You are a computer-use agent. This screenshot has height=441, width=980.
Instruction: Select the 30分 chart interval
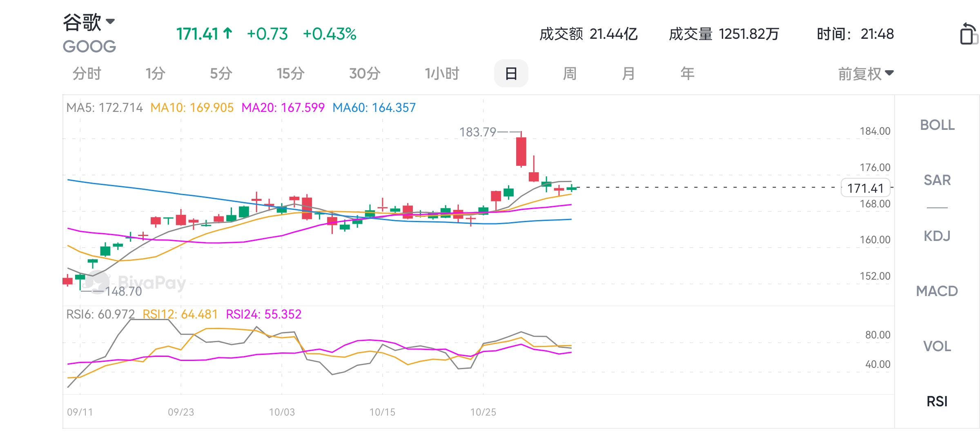coord(365,74)
